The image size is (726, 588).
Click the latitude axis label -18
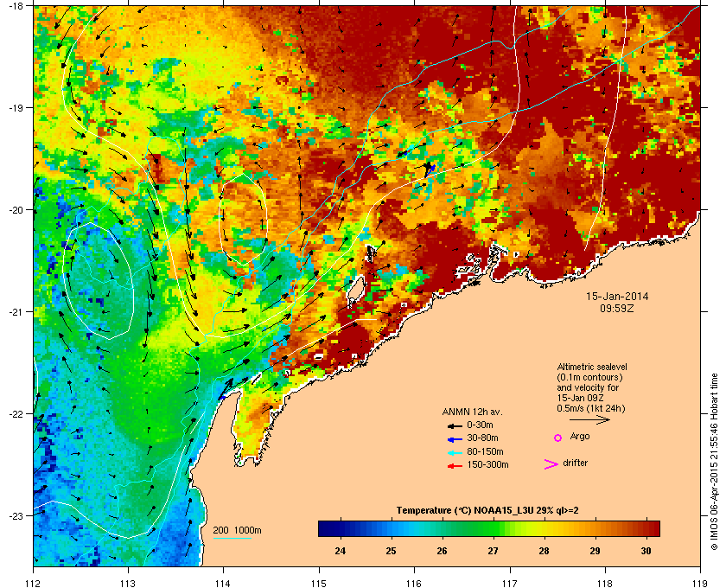(16, 5)
